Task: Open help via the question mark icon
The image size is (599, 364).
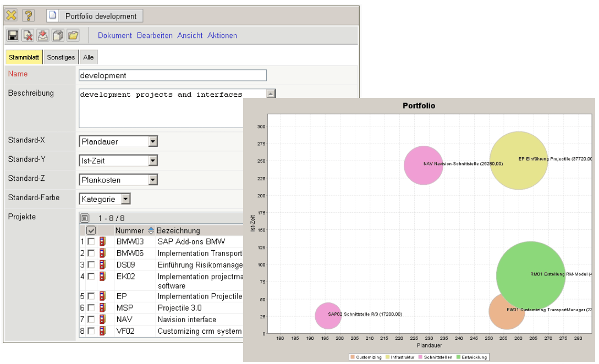Action: click(28, 15)
